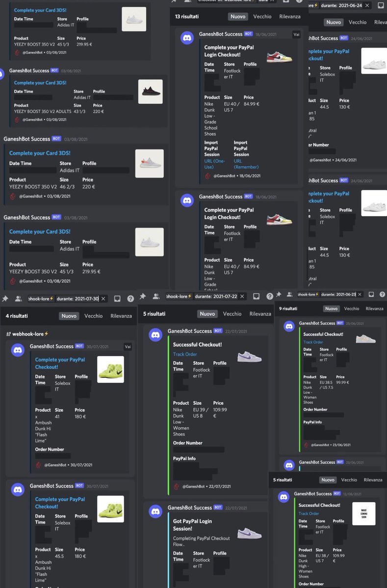
Task: Open Dunk Low thumbnail in 23/06 Successful Checkout
Action: tap(365, 338)
